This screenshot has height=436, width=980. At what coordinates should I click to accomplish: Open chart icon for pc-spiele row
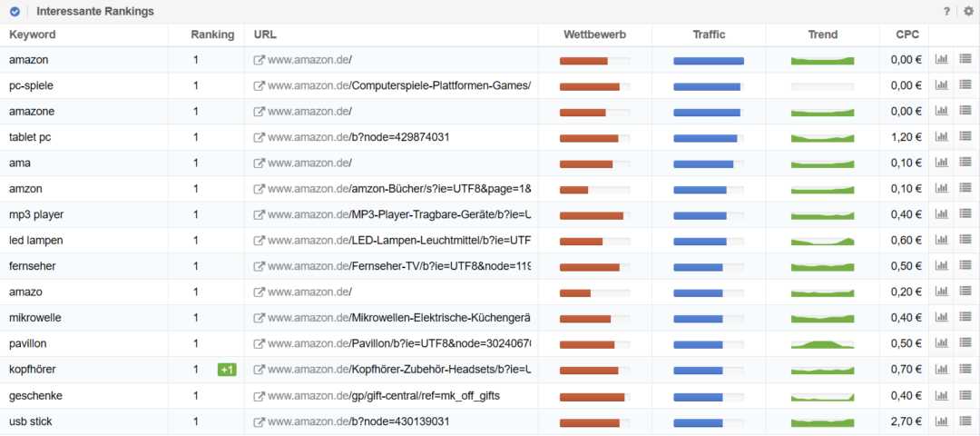point(941,85)
